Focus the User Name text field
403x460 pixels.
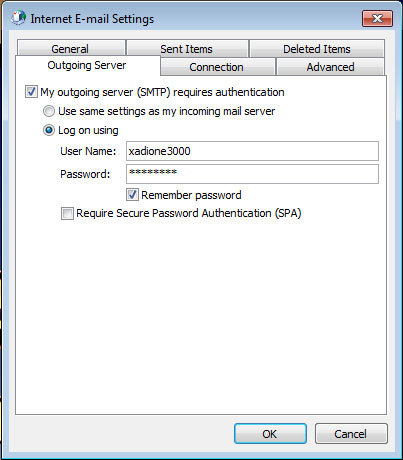pos(252,151)
